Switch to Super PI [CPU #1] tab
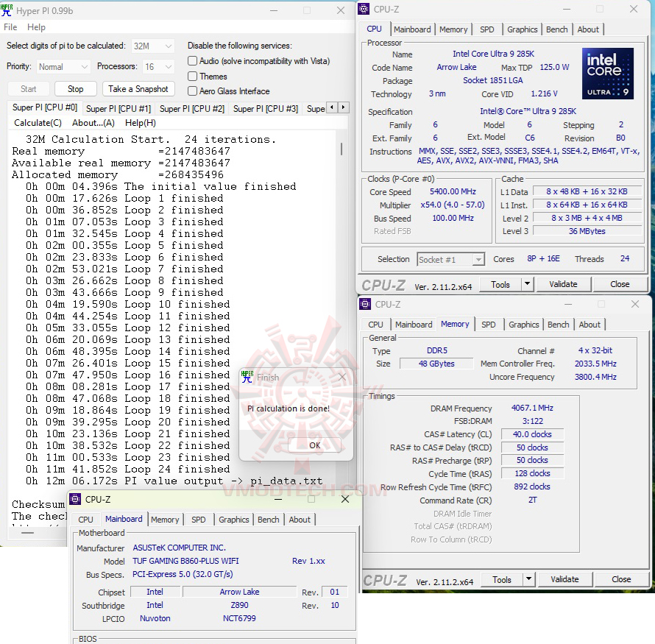The width and height of the screenshot is (655, 644). (x=118, y=109)
